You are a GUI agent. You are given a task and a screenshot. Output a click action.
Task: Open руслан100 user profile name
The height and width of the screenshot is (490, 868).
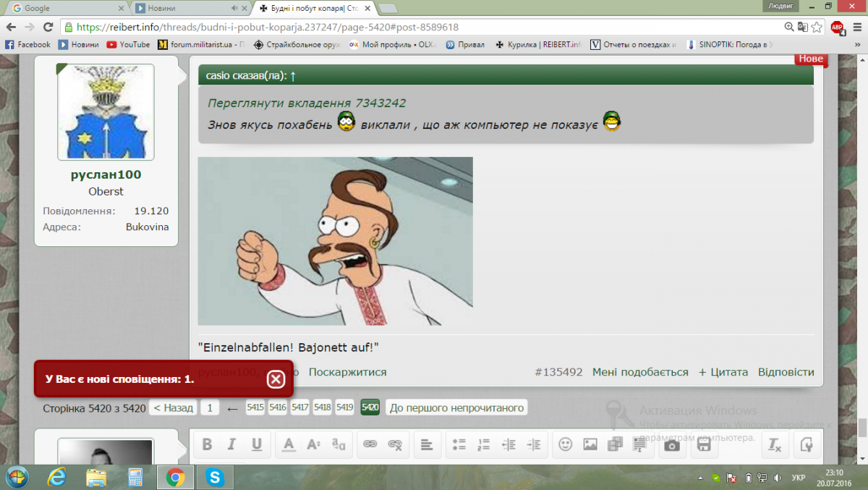(x=106, y=174)
